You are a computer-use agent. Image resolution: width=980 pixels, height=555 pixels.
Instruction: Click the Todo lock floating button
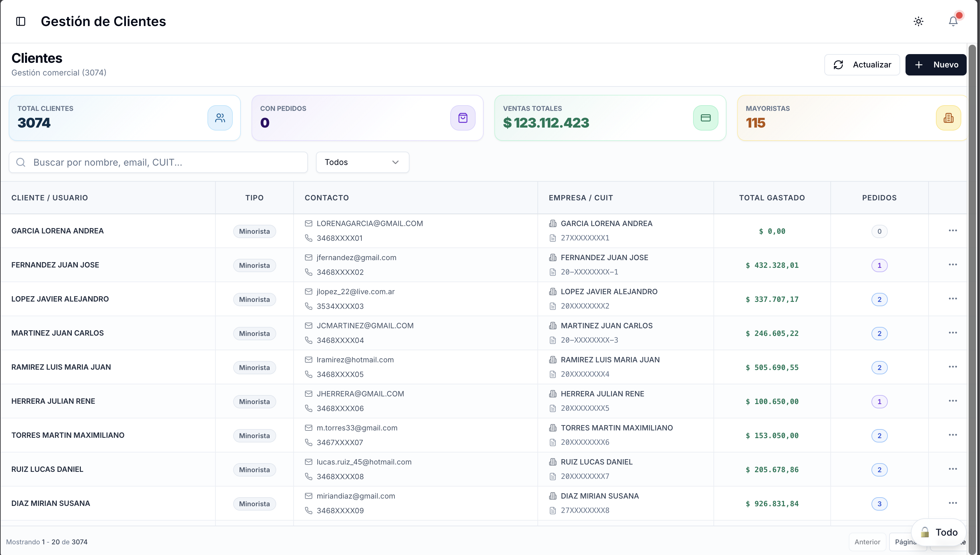click(939, 532)
